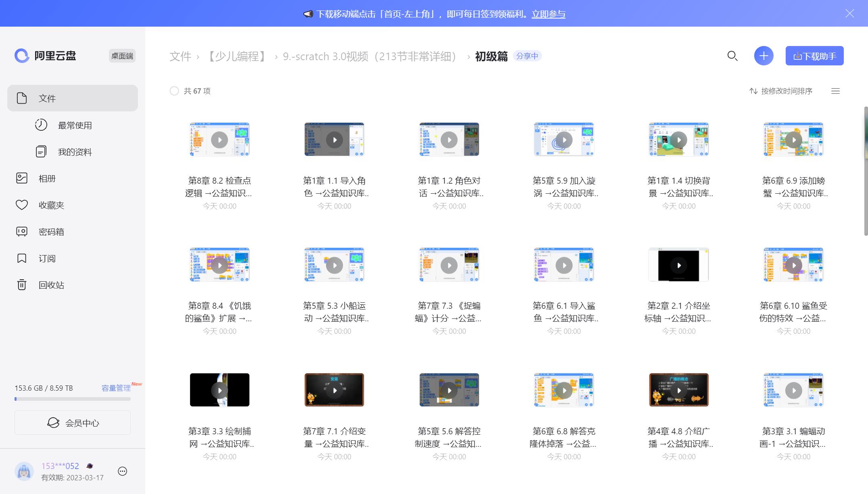Go to 【少儿编程】 breadcrumb folder
Image resolution: width=868 pixels, height=494 pixels.
coord(236,57)
